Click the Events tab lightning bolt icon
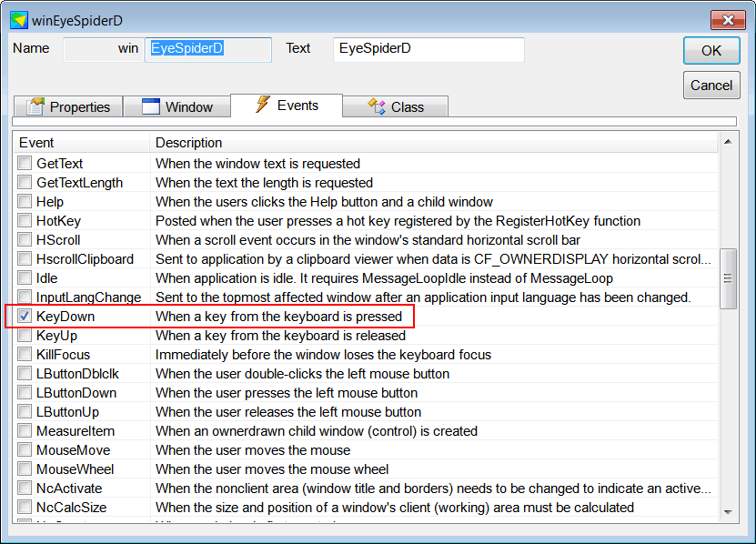Viewport: 756px width, 544px height. [262, 104]
